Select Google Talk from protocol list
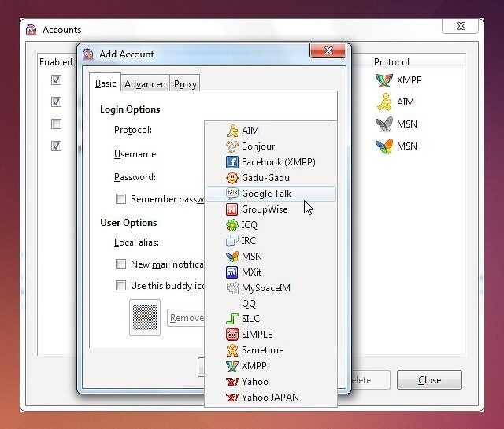 click(x=266, y=194)
